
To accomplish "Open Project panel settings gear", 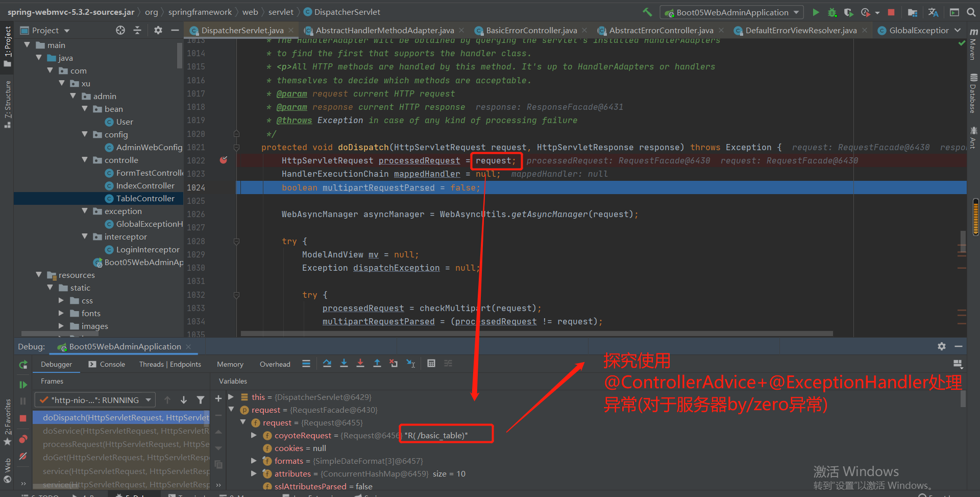I will pyautogui.click(x=158, y=30).
